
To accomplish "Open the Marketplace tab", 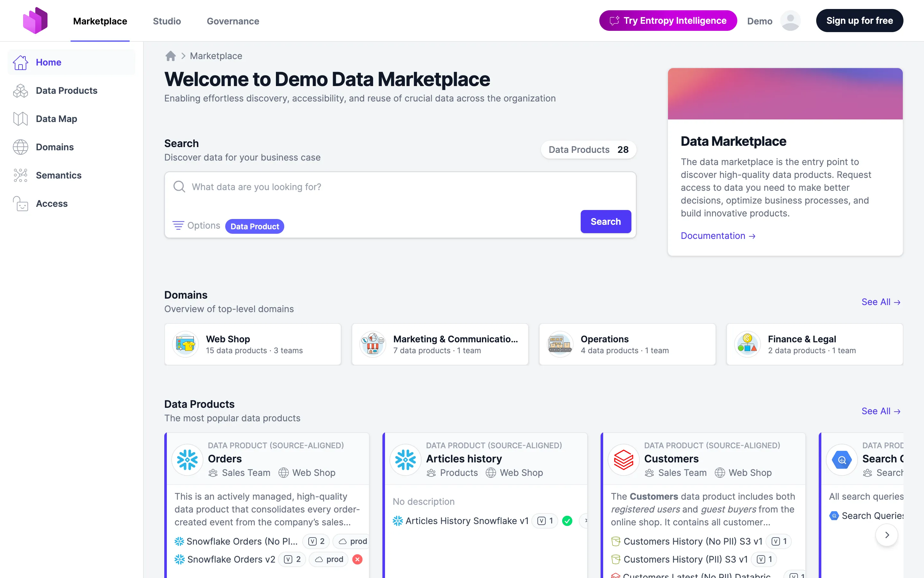I will 100,21.
